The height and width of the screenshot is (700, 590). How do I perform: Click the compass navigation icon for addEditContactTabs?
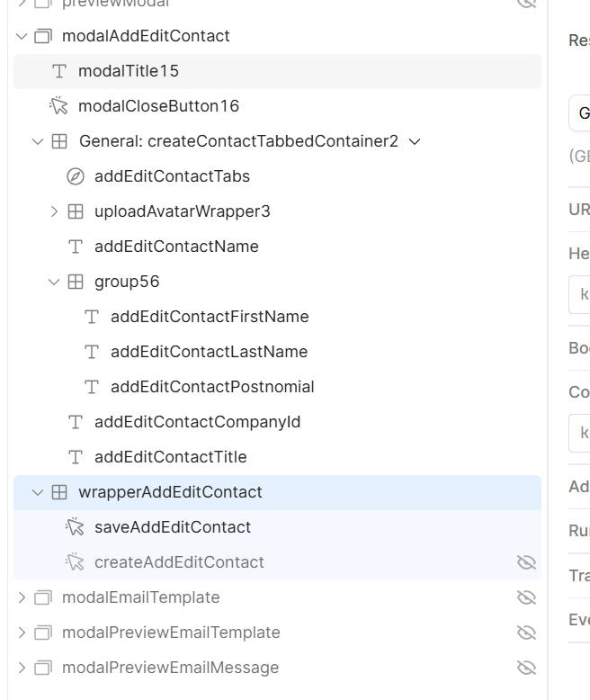tap(76, 176)
